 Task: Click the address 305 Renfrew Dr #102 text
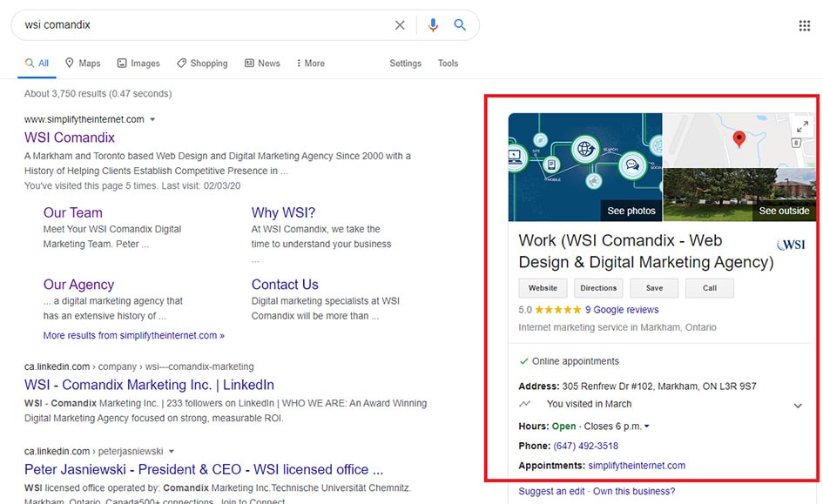(x=659, y=386)
